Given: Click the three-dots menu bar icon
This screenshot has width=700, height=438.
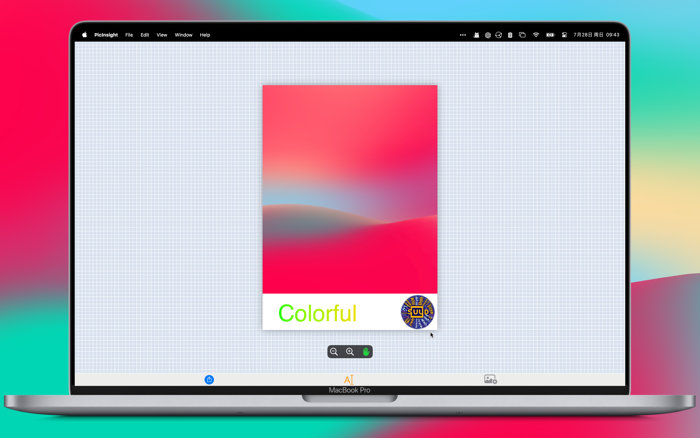Looking at the screenshot, I should [463, 35].
